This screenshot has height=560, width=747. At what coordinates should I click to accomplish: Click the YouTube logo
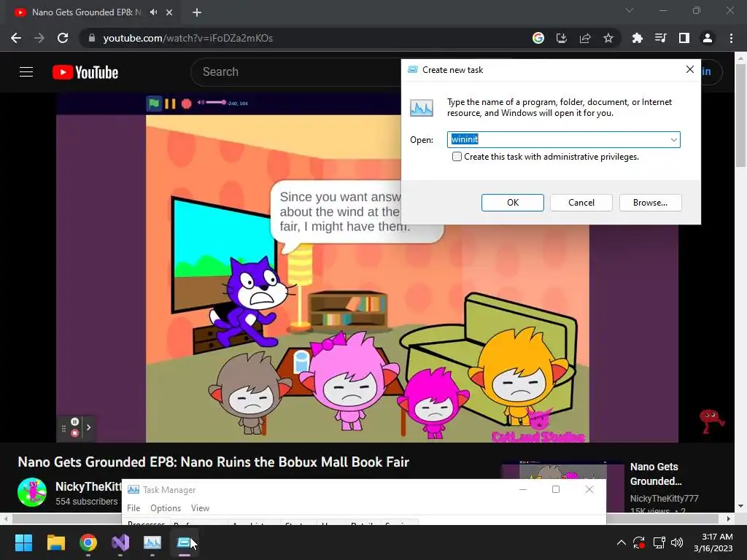pyautogui.click(x=85, y=72)
